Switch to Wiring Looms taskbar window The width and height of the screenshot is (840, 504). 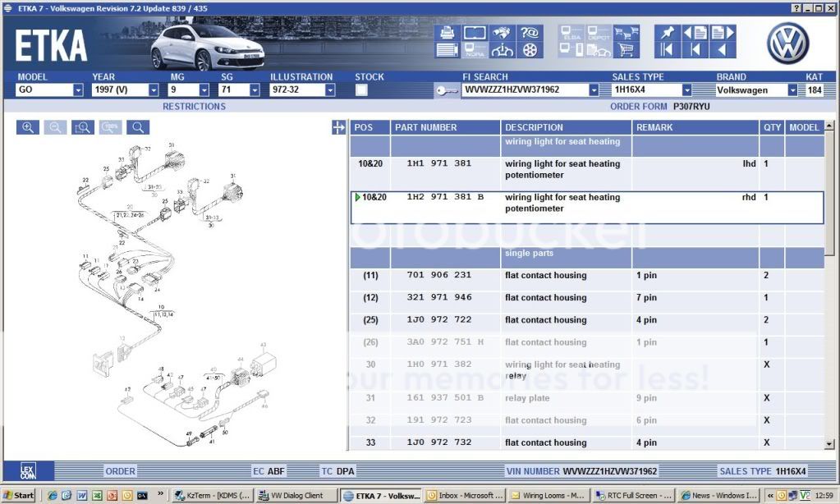(548, 496)
